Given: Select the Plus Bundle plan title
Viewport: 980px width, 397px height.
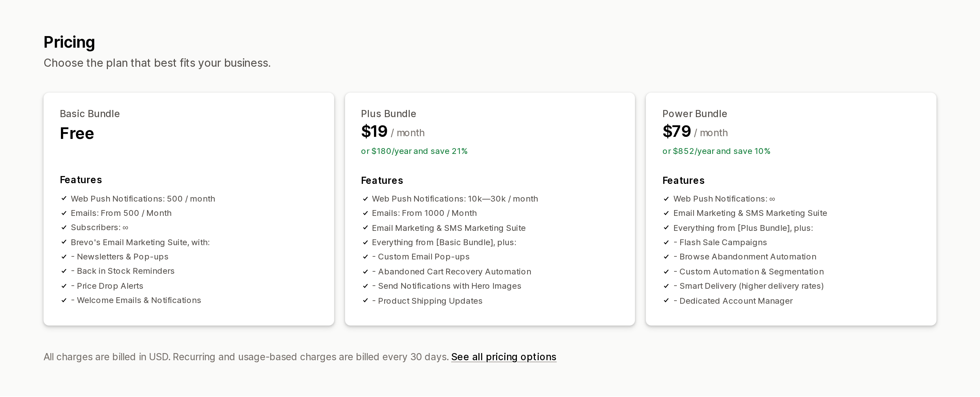Looking at the screenshot, I should click(388, 114).
